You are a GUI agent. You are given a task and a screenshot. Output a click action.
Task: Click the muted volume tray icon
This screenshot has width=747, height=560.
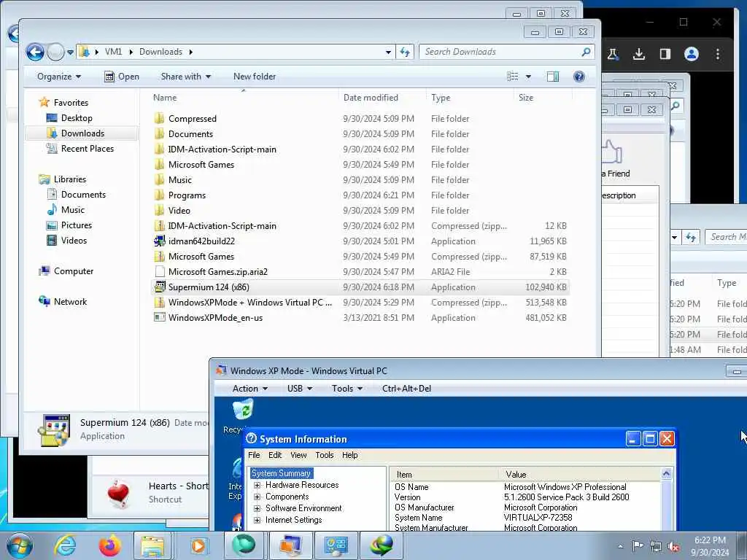(673, 547)
